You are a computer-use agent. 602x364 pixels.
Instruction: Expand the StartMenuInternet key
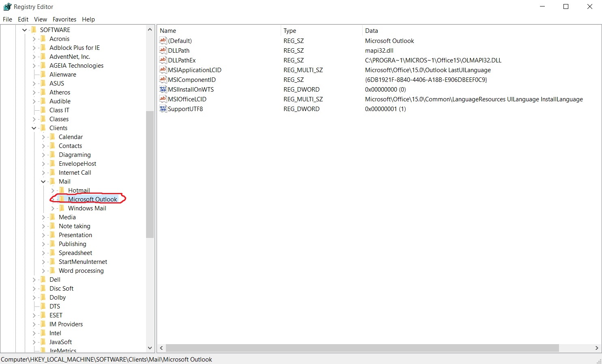coord(43,262)
